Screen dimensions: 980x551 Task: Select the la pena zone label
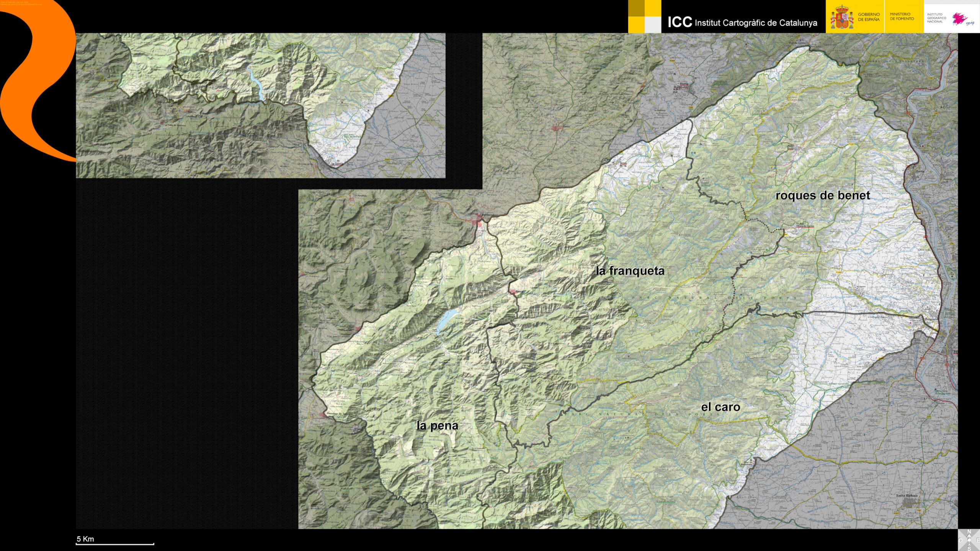[x=437, y=425]
